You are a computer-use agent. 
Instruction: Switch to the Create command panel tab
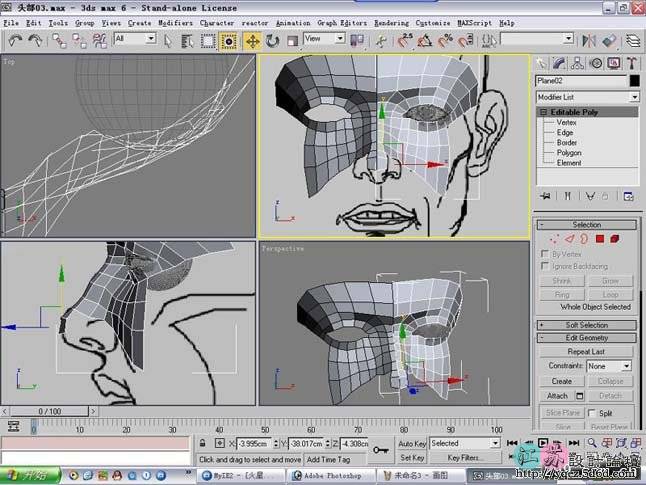click(541, 63)
